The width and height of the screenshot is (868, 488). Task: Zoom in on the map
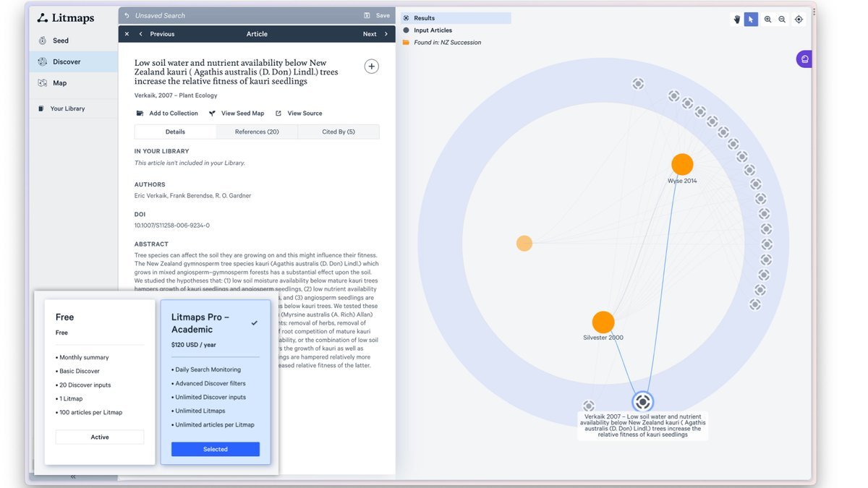point(767,20)
